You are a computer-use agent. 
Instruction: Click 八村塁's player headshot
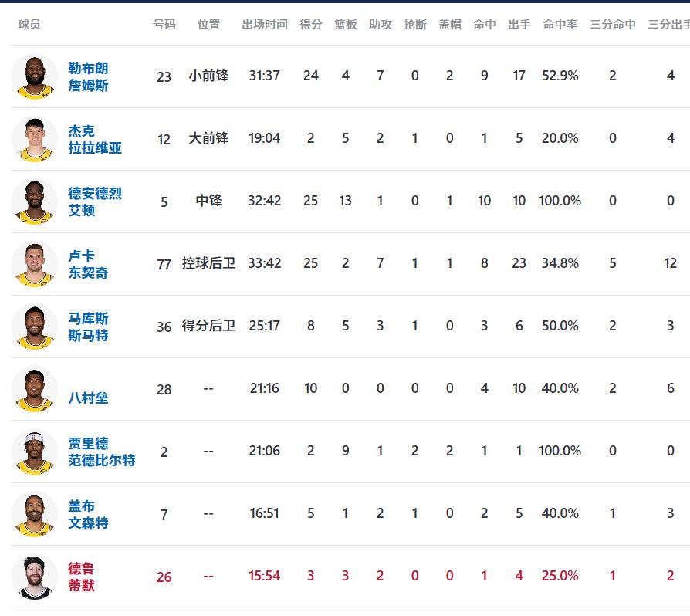tap(35, 389)
